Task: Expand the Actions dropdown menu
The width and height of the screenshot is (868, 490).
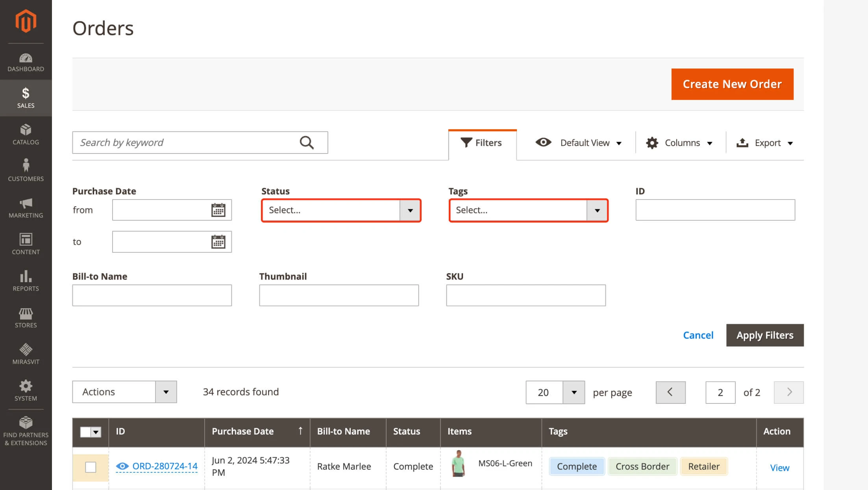Action: coord(167,392)
